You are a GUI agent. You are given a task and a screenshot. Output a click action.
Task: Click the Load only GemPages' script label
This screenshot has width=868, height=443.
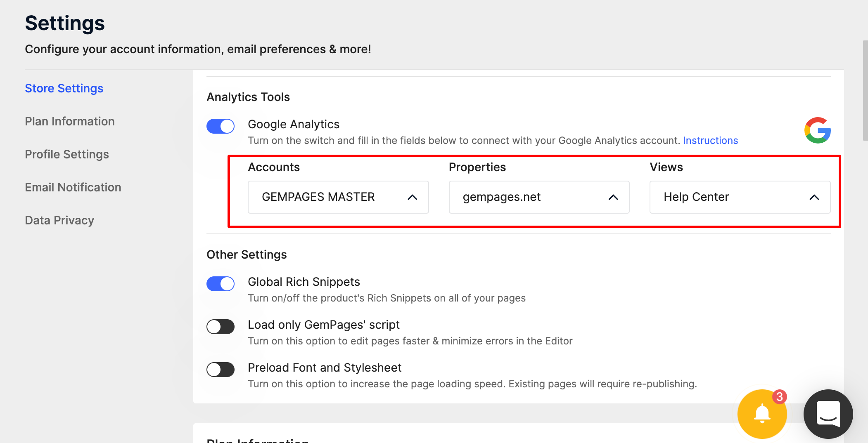324,325
